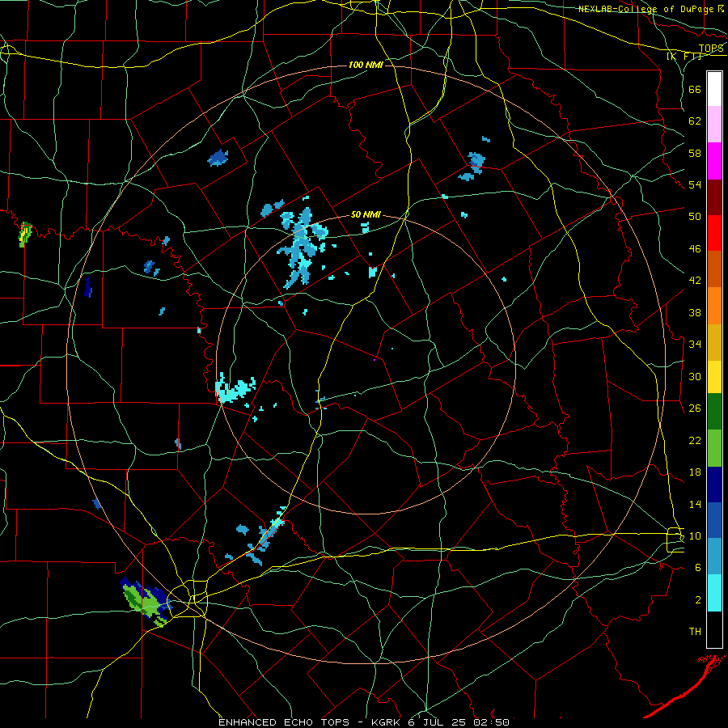
Task: Click the tiny magenta pixel near the radar center
Action: (x=375, y=359)
